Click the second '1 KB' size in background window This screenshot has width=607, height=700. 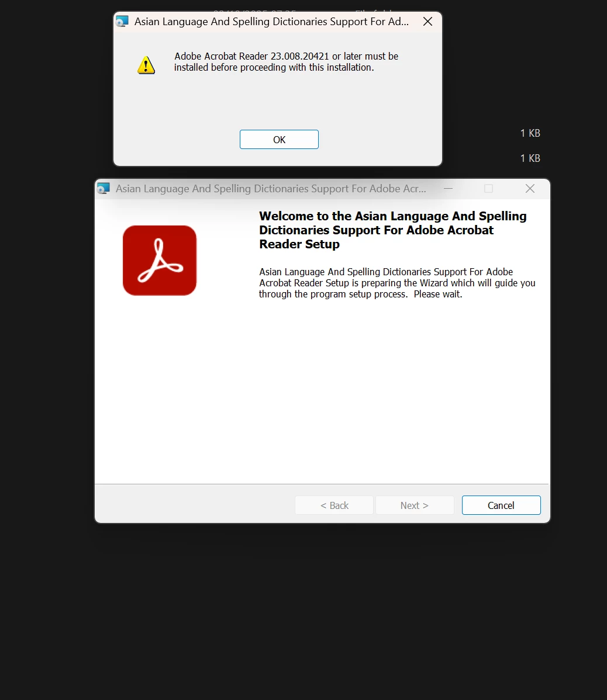(530, 158)
